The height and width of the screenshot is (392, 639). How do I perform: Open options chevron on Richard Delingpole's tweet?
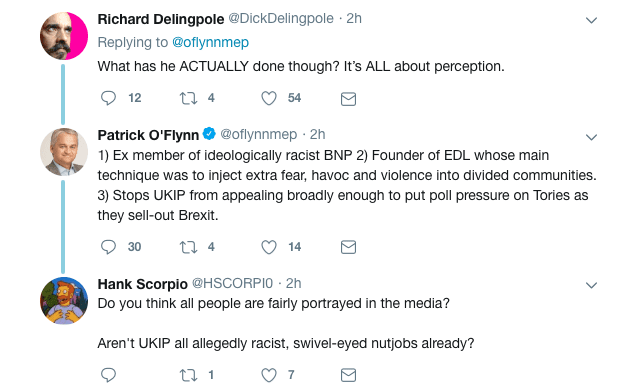591,20
